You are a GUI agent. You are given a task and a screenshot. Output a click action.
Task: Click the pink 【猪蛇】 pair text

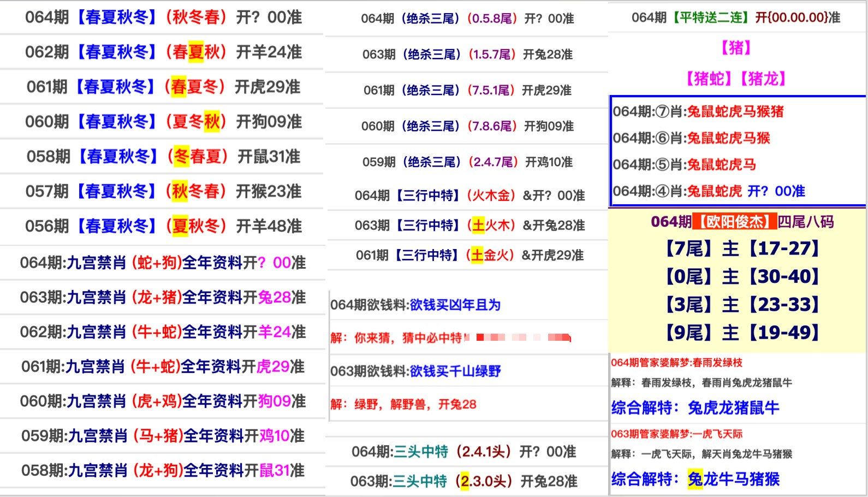point(708,79)
